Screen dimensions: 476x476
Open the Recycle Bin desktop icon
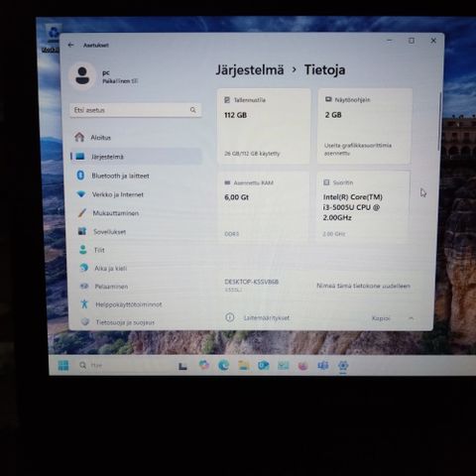53,39
